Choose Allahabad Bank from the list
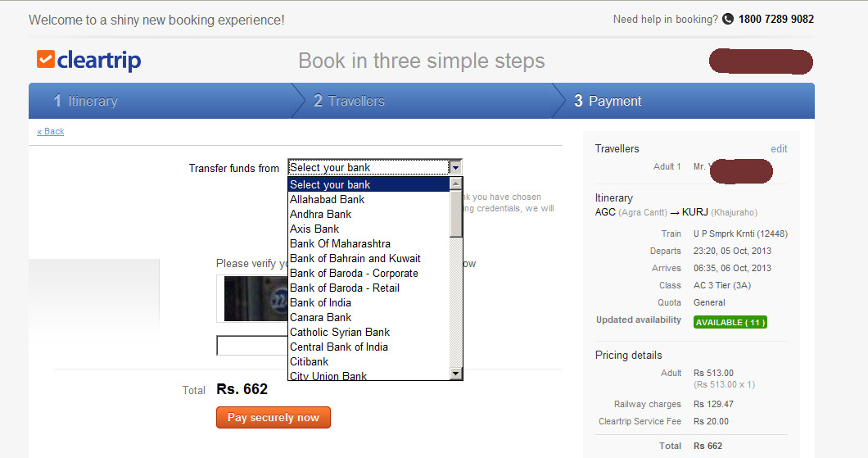Image resolution: width=868 pixels, height=458 pixels. 328,199
